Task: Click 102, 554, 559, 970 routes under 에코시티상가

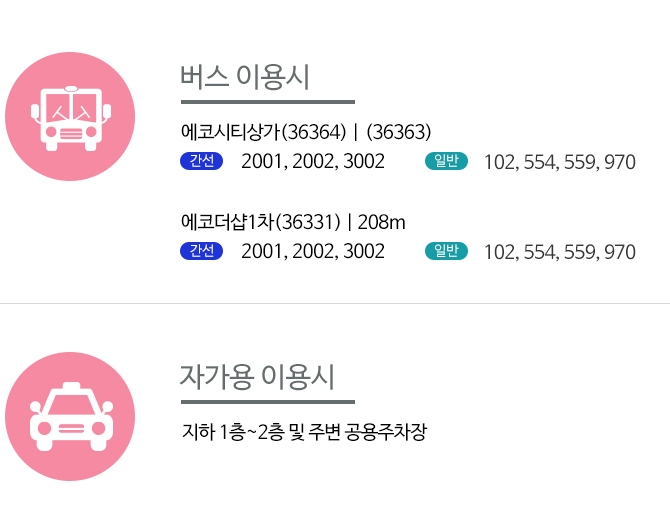Action: 560,162
